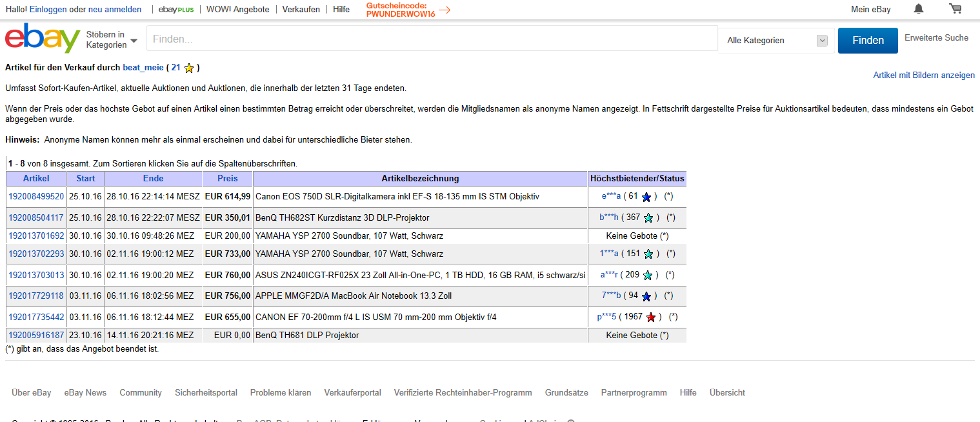Click the red star beside bidder p***5
Image resolution: width=980 pixels, height=422 pixels.
tap(651, 317)
